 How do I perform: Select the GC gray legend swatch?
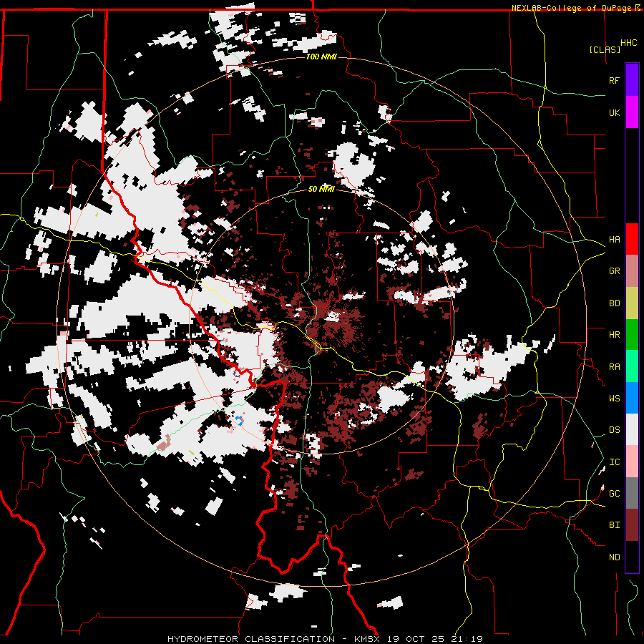632,493
